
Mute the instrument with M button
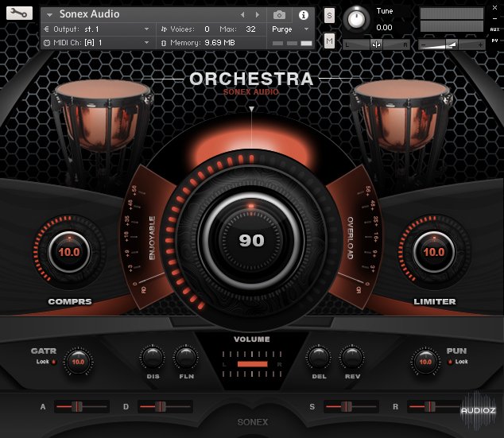point(329,41)
